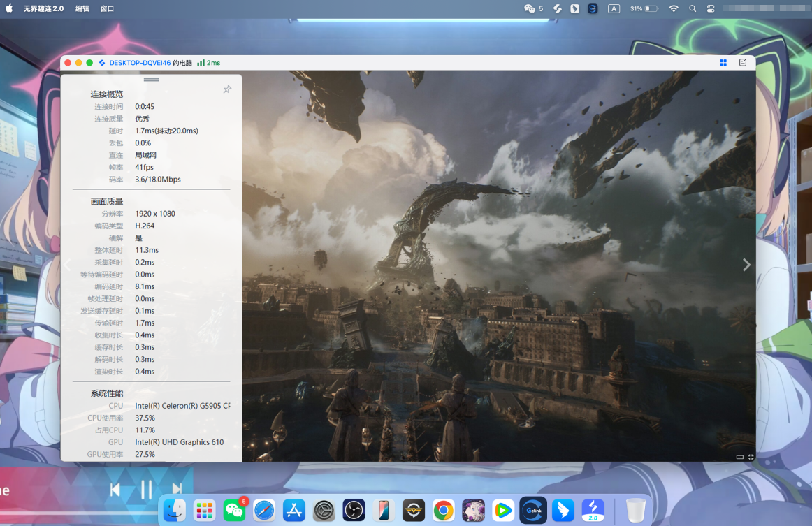812x526 pixels.
Task: Click the rectangular window-mode icon at bottom right
Action: (739, 457)
